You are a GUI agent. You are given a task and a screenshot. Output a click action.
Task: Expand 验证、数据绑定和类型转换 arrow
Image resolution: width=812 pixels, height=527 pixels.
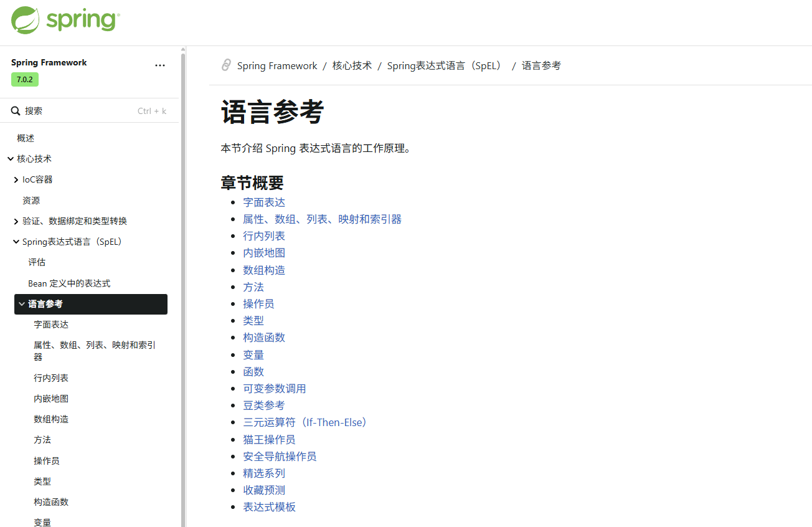(x=16, y=221)
